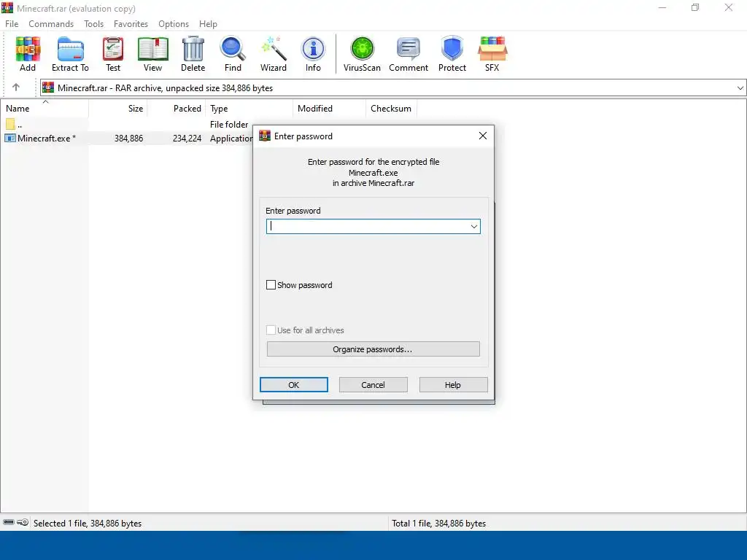Launch the Wizard wand tool

click(274, 53)
